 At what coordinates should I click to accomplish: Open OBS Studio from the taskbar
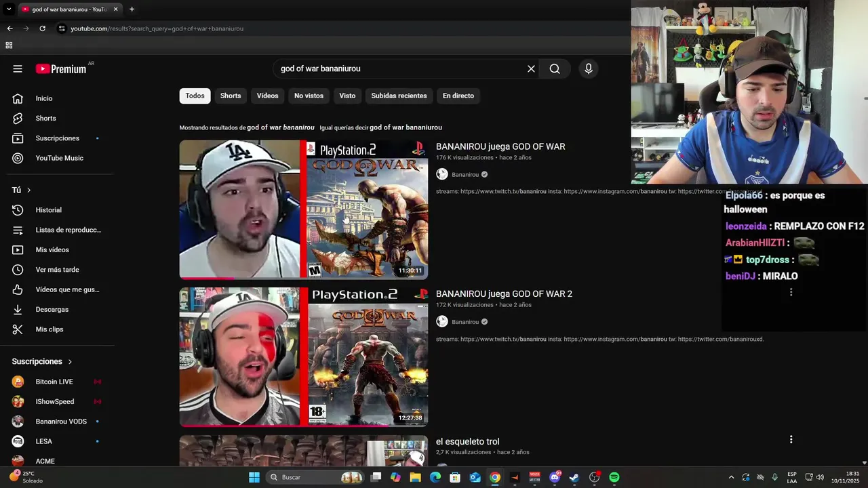pos(595,477)
